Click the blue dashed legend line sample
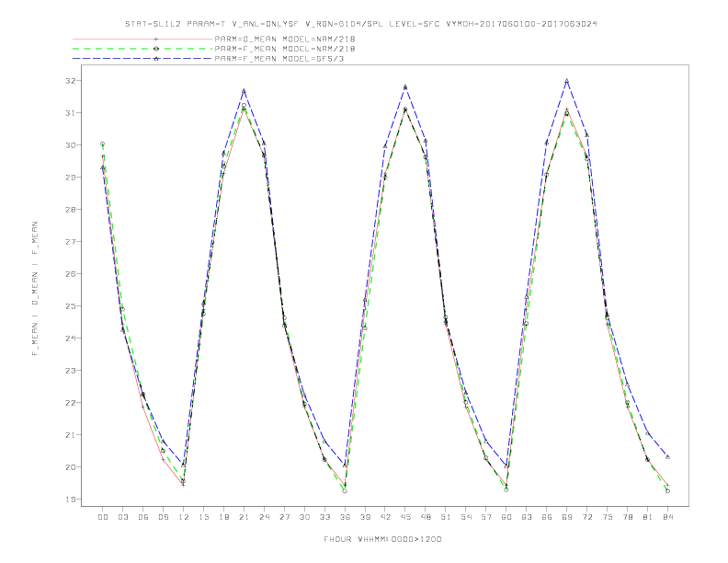728x563 pixels. (142, 59)
